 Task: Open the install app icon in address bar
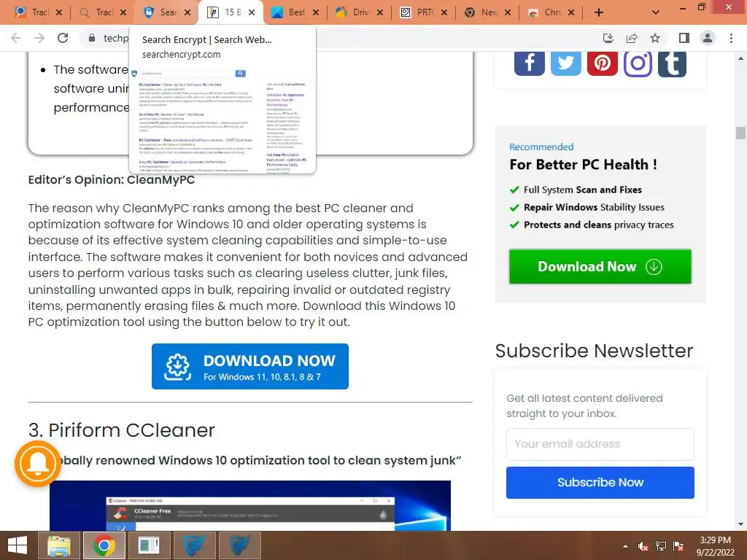(x=608, y=38)
